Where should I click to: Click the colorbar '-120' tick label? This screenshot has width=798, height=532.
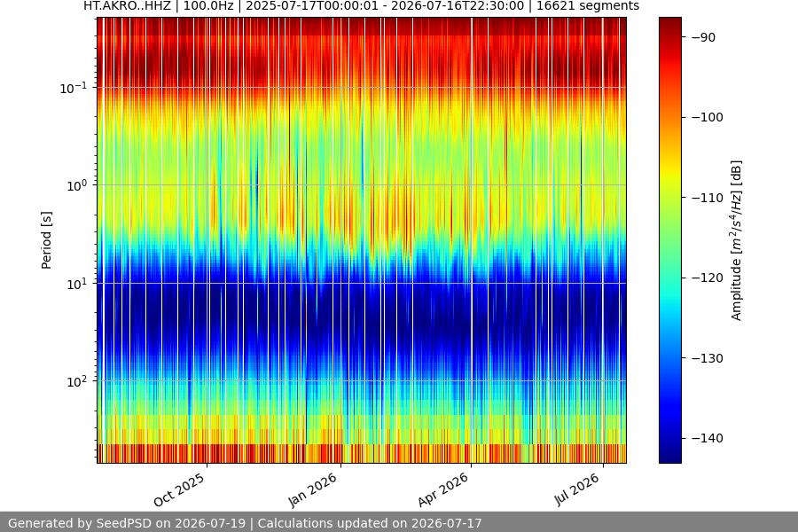pyautogui.click(x=708, y=278)
